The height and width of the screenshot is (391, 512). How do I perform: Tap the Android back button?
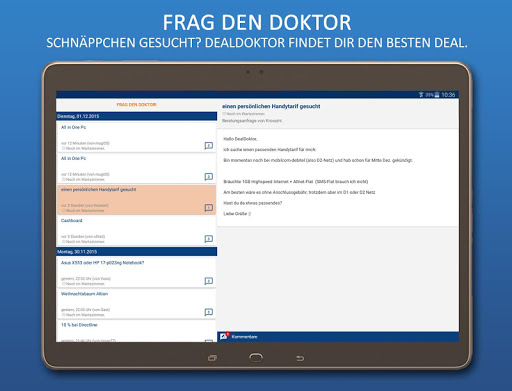(300, 358)
